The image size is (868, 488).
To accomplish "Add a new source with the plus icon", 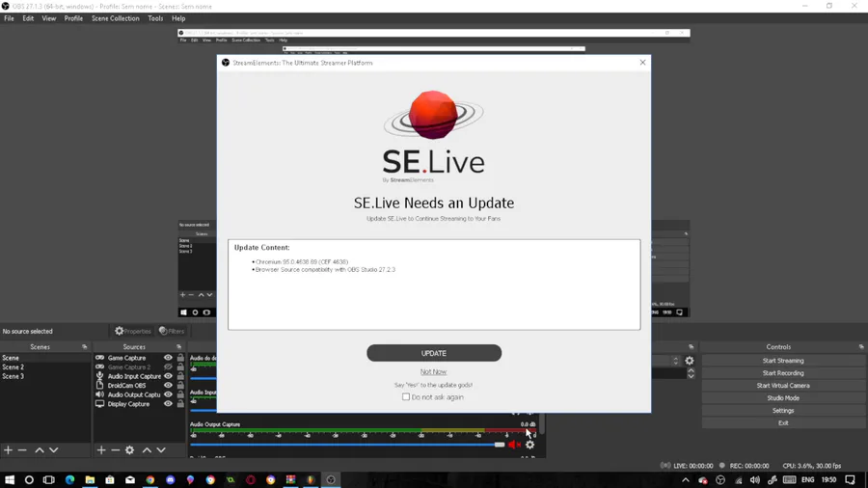I will 100,450.
